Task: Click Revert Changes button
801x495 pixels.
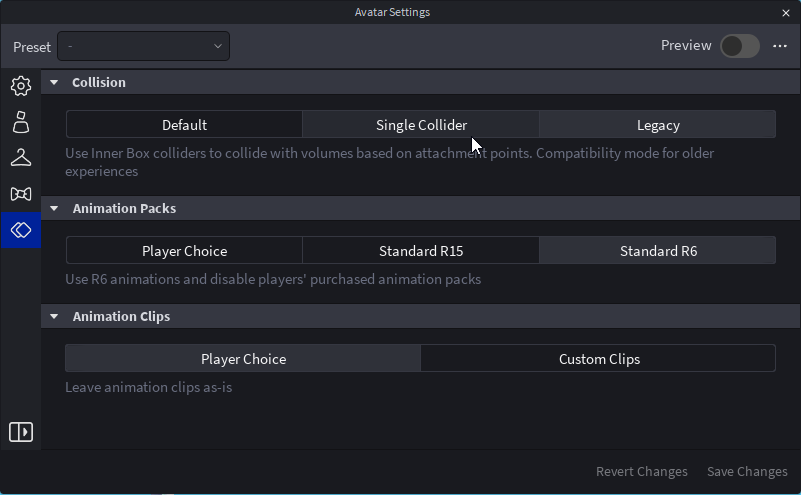Action: [x=642, y=471]
